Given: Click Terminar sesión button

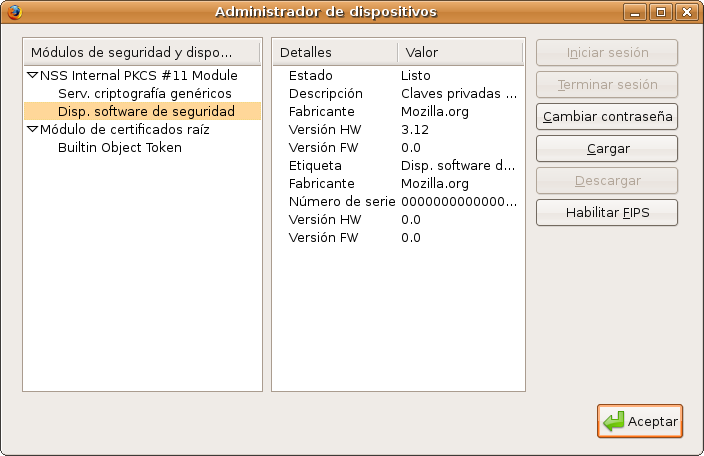Looking at the screenshot, I should (607, 84).
